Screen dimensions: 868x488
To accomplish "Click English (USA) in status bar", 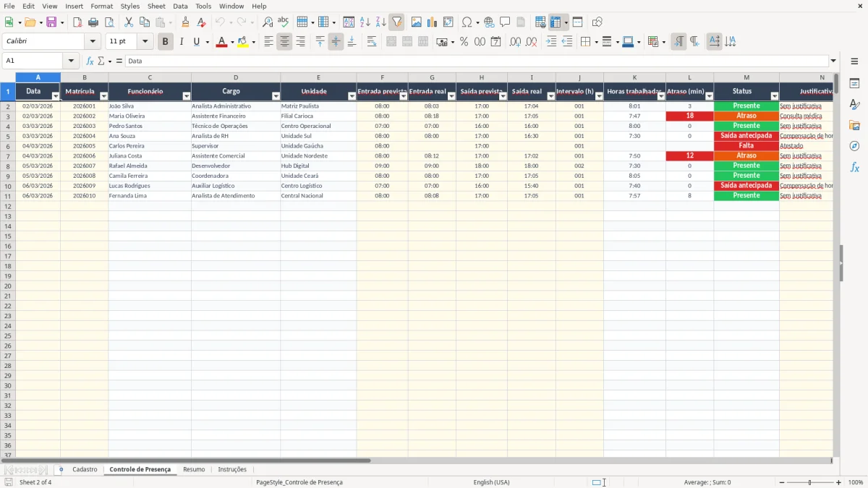I will (x=491, y=482).
